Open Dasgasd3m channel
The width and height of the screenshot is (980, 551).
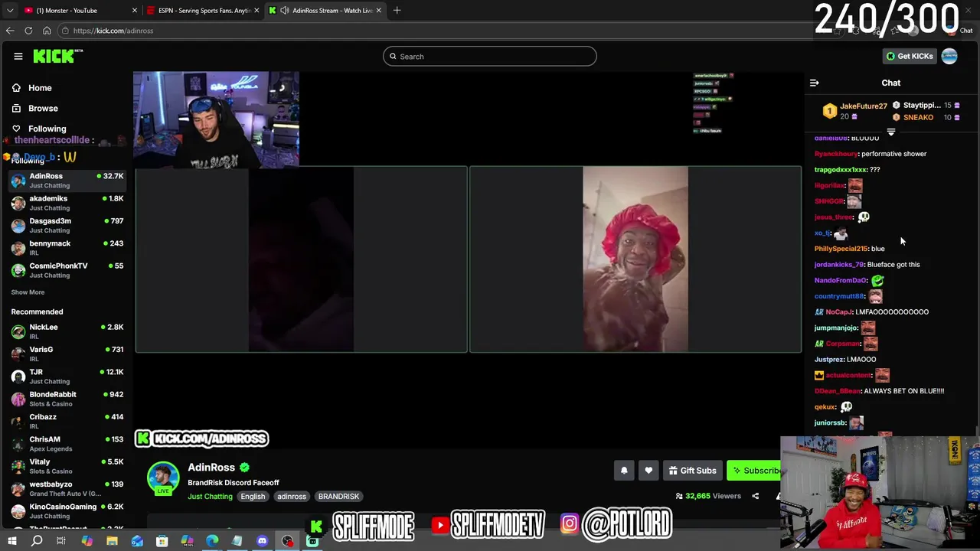pyautogui.click(x=67, y=225)
